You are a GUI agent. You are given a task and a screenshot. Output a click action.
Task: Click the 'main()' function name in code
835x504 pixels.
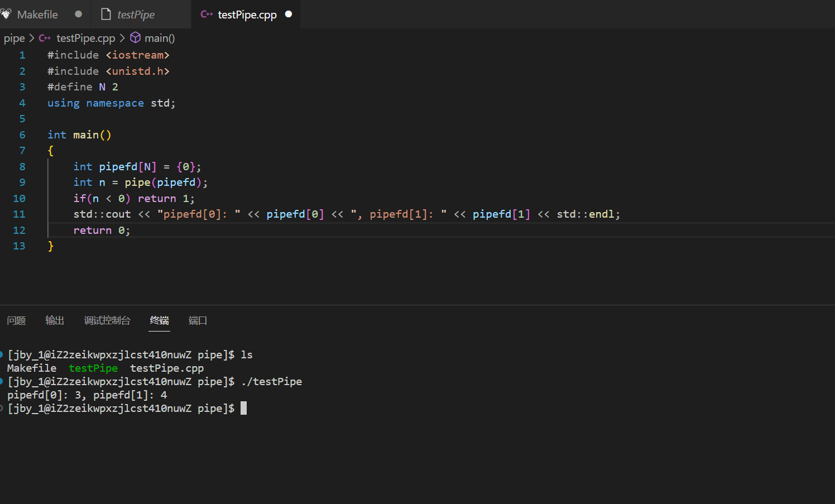click(x=92, y=135)
